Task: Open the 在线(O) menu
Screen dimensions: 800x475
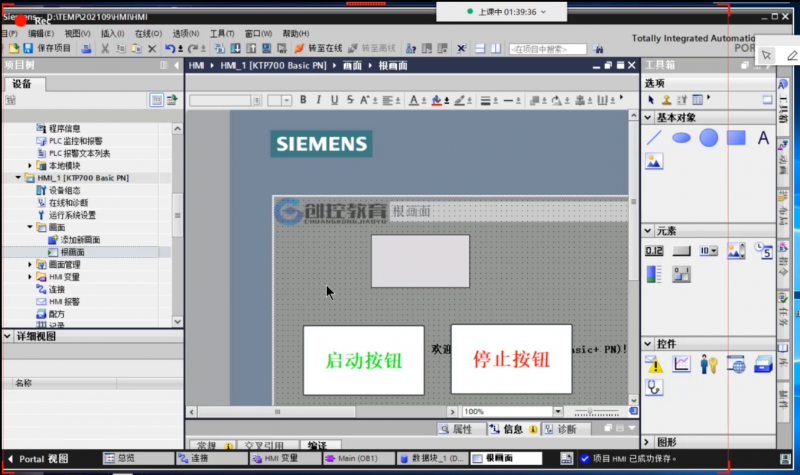Action: pyautogui.click(x=148, y=33)
